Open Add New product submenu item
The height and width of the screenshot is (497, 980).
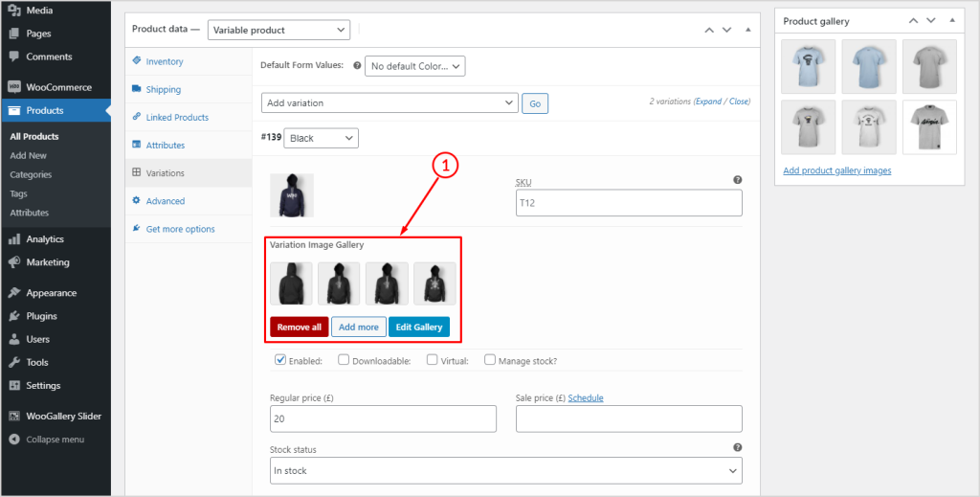click(x=28, y=156)
